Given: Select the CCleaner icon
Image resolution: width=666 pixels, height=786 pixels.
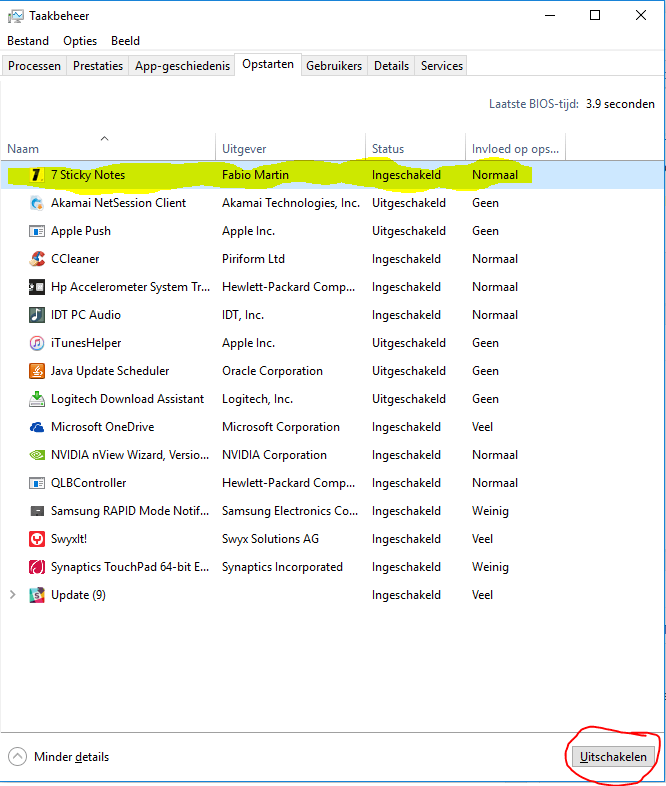Looking at the screenshot, I should 37,259.
